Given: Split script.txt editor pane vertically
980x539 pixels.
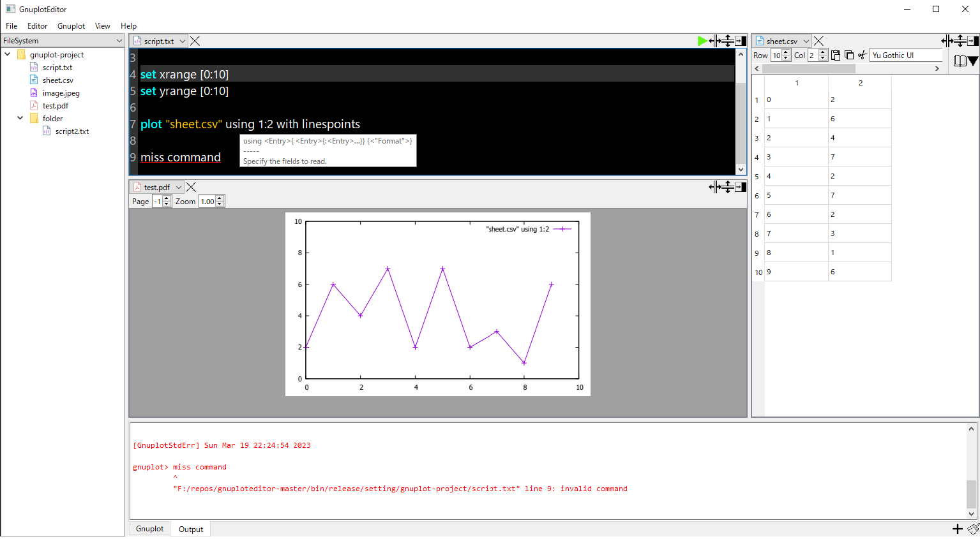Looking at the screenshot, I should (728, 41).
